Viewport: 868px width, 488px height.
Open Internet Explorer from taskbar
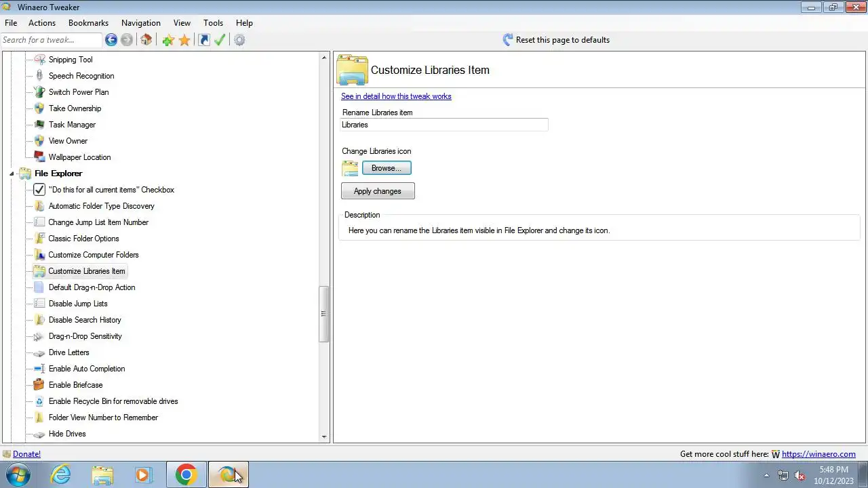click(61, 474)
